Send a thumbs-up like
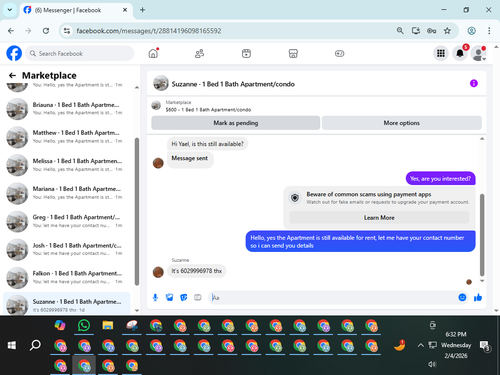The image size is (500, 375). (478, 297)
